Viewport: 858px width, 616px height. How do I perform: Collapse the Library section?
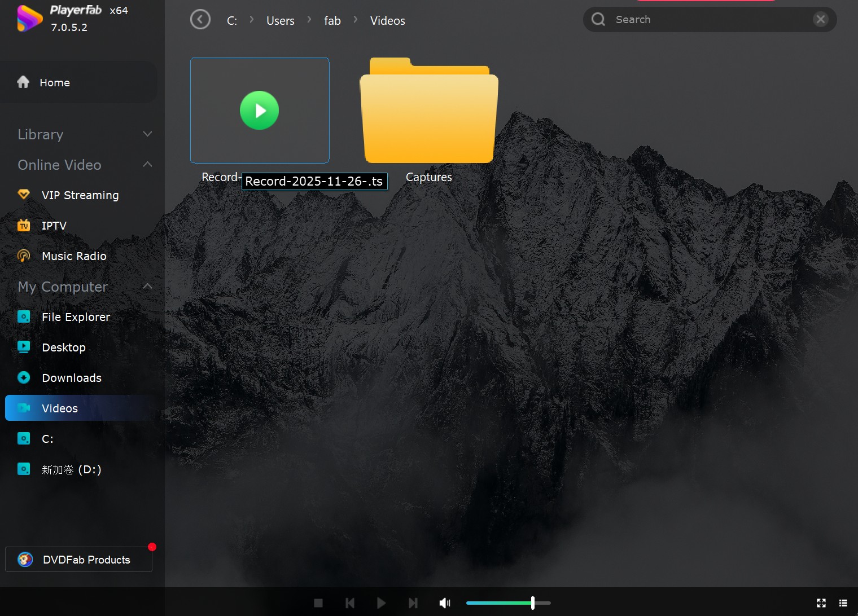point(147,134)
